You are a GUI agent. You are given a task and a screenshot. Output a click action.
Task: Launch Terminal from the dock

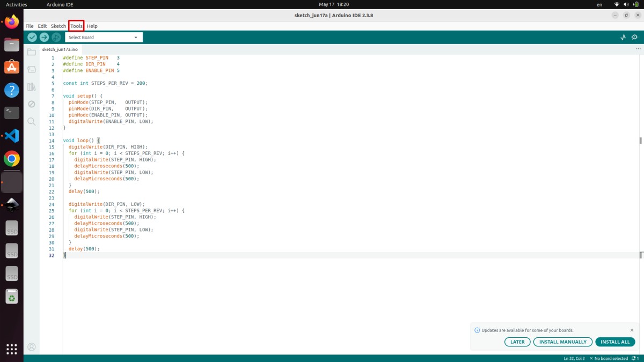pos(12,113)
